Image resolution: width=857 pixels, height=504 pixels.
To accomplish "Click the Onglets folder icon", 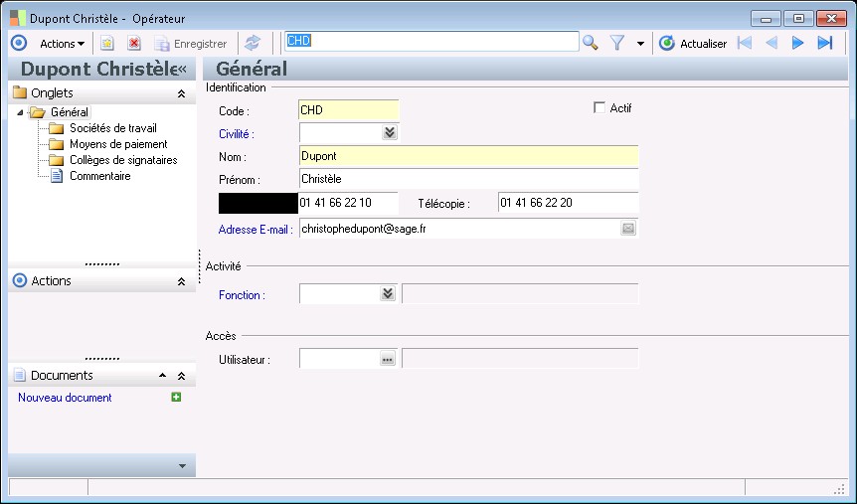I will click(x=20, y=92).
